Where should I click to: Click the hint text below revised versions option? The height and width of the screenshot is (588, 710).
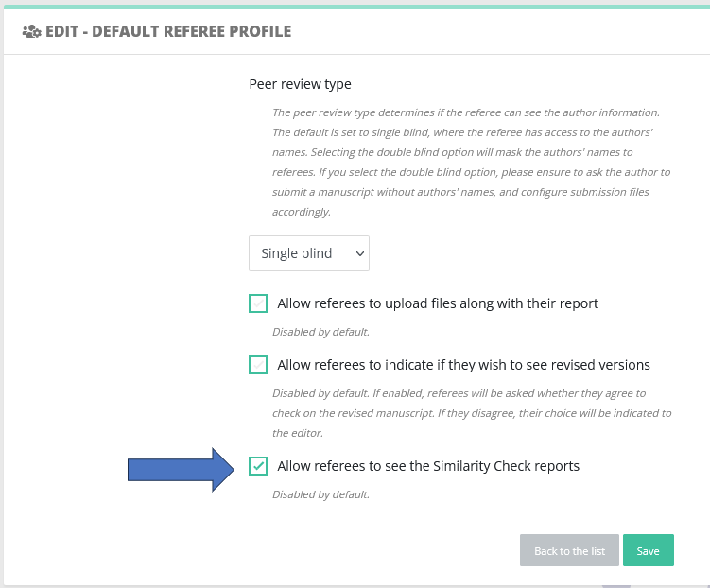(x=472, y=413)
